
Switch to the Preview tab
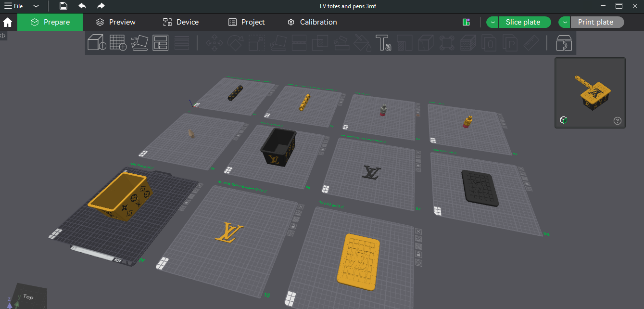115,22
